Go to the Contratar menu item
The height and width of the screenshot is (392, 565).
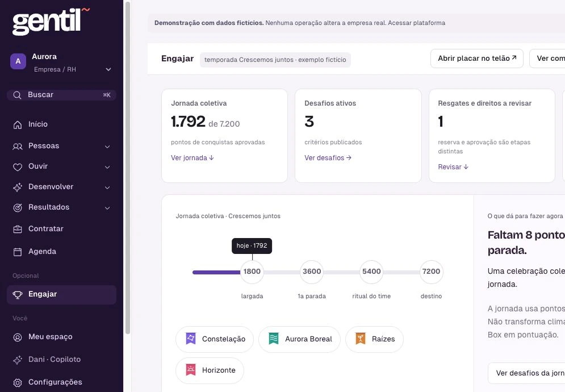[61, 229]
